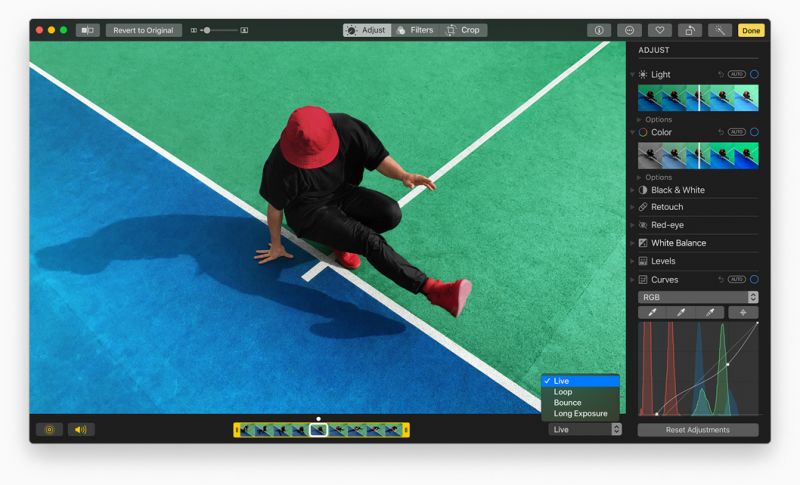Click the Light thumbnail strip slider
Screen dimensions: 800x485
(698, 98)
